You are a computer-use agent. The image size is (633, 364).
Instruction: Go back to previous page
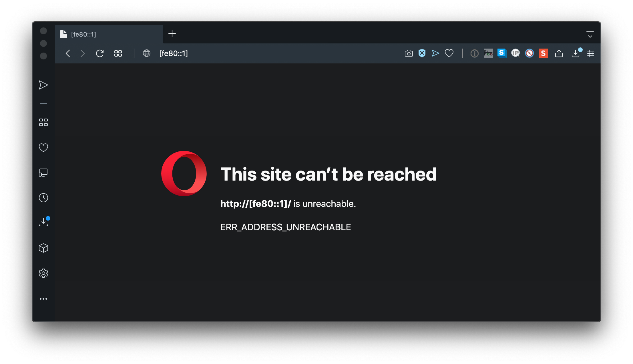coord(68,53)
